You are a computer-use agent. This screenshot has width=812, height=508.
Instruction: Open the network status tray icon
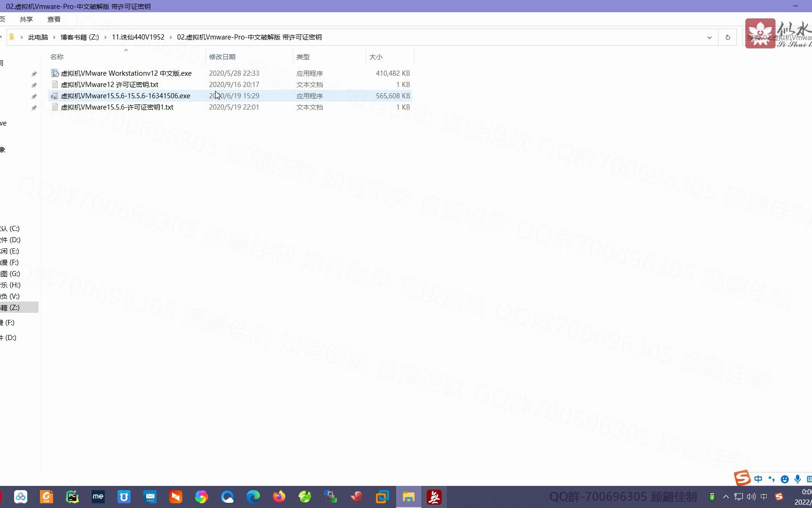pos(739,497)
